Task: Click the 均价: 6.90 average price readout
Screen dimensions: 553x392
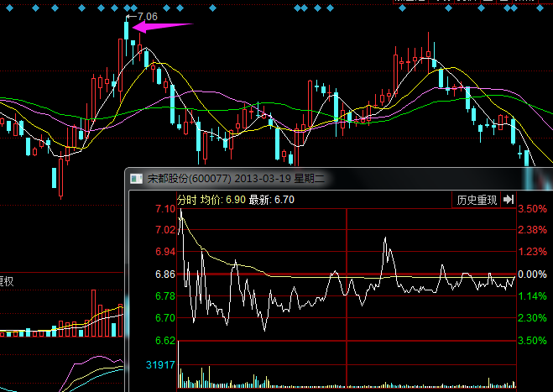Action: point(223,200)
